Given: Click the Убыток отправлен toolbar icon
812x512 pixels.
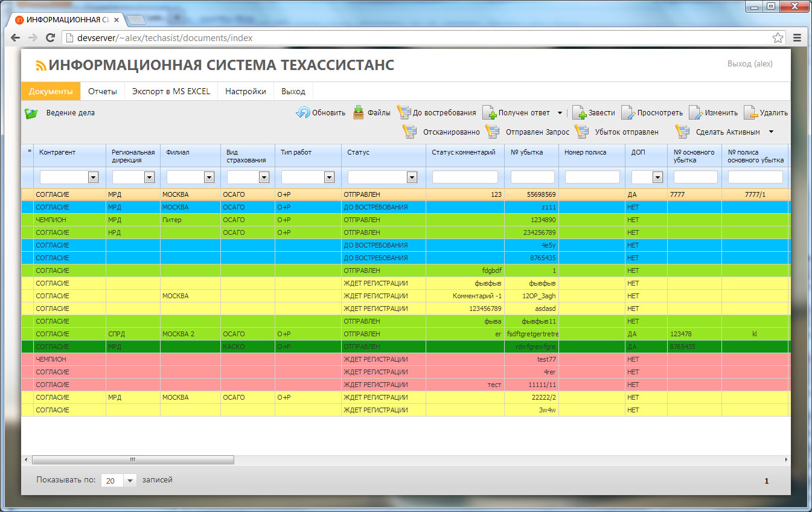Looking at the screenshot, I should point(581,132).
